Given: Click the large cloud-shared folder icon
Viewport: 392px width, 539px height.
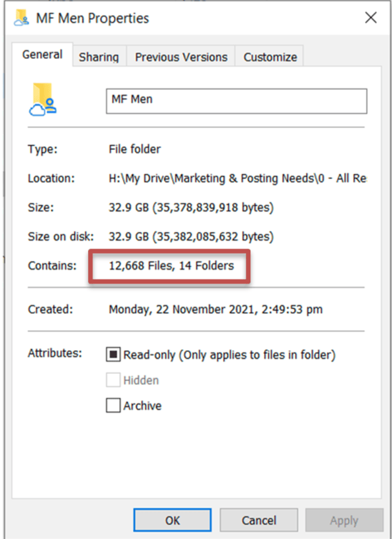Looking at the screenshot, I should click(43, 100).
